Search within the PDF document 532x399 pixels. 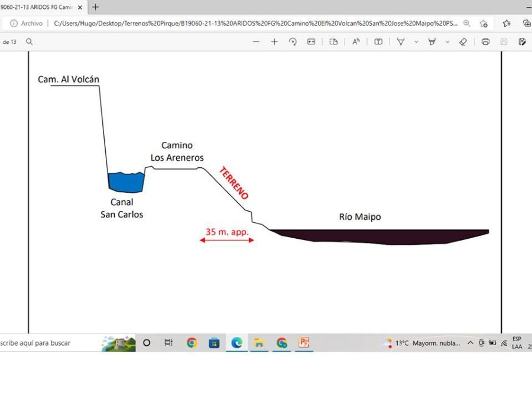30,42
